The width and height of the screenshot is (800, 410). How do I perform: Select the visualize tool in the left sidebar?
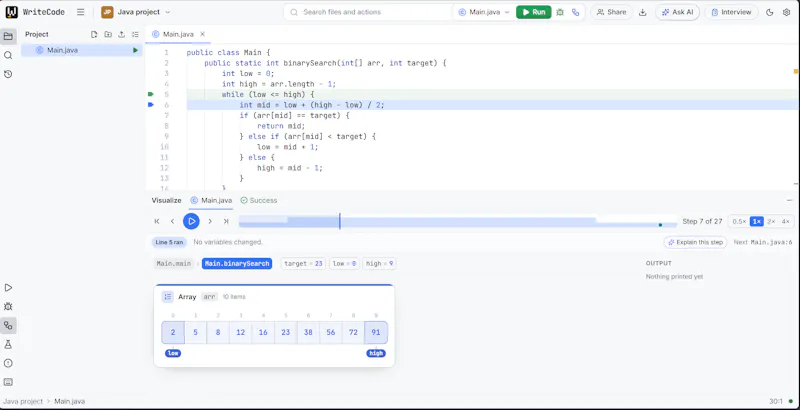[x=8, y=325]
